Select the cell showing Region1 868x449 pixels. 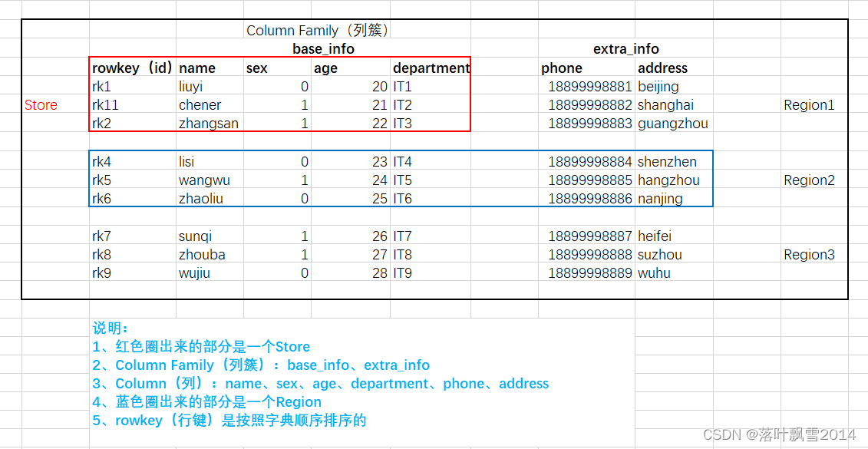click(x=809, y=104)
